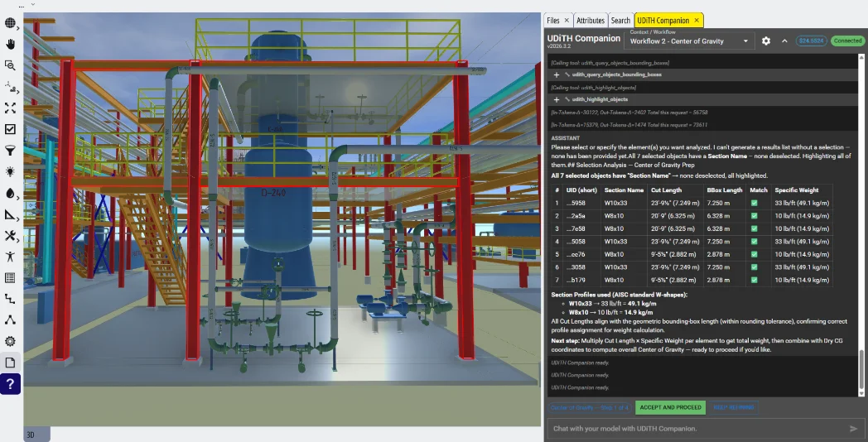Open the top-left overflow chevron menu
The image size is (868, 442).
32,4
